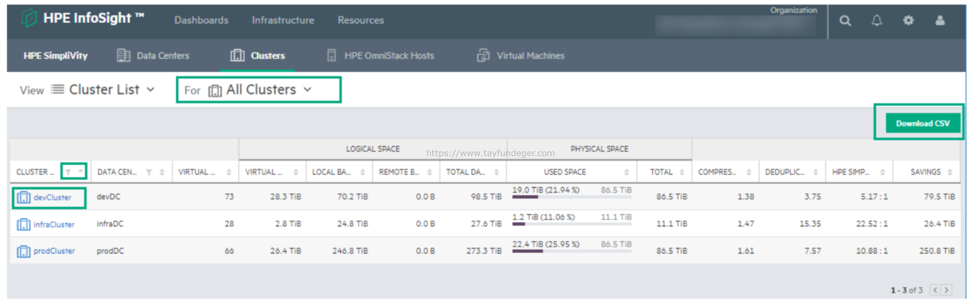Open the search magnifier icon
This screenshot has height=306, width=980.
845,21
